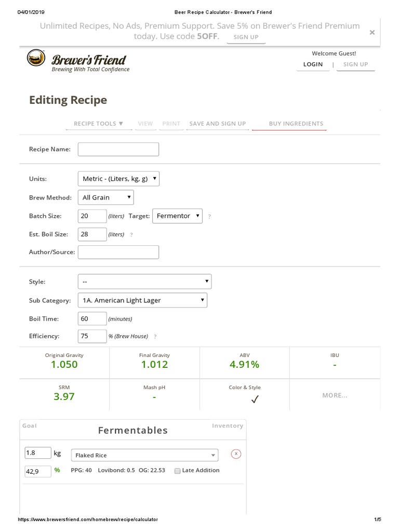This screenshot has width=399, height=532.
Task: Click the SRM value 3.97
Action: pos(64,396)
